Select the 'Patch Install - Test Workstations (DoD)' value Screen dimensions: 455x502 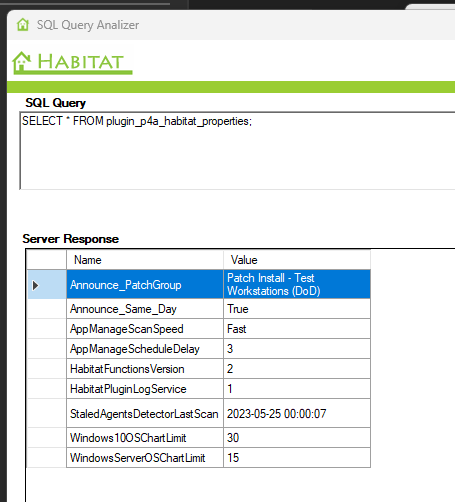(297, 284)
